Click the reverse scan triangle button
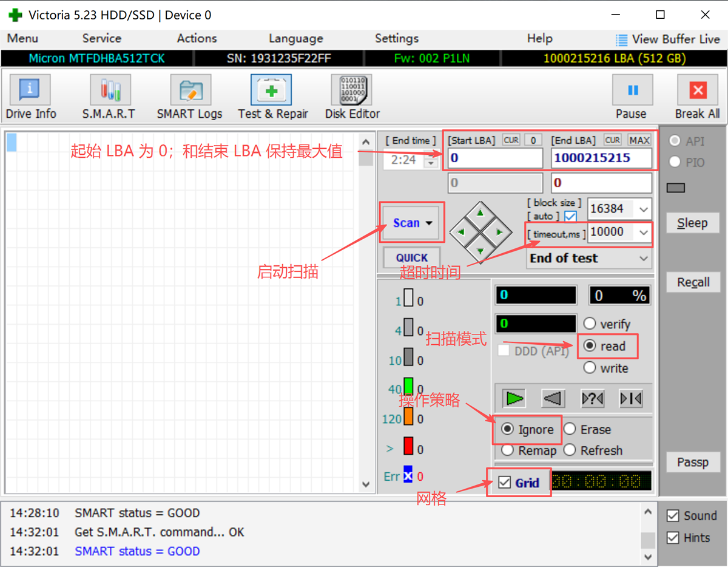728x567 pixels. pyautogui.click(x=553, y=399)
